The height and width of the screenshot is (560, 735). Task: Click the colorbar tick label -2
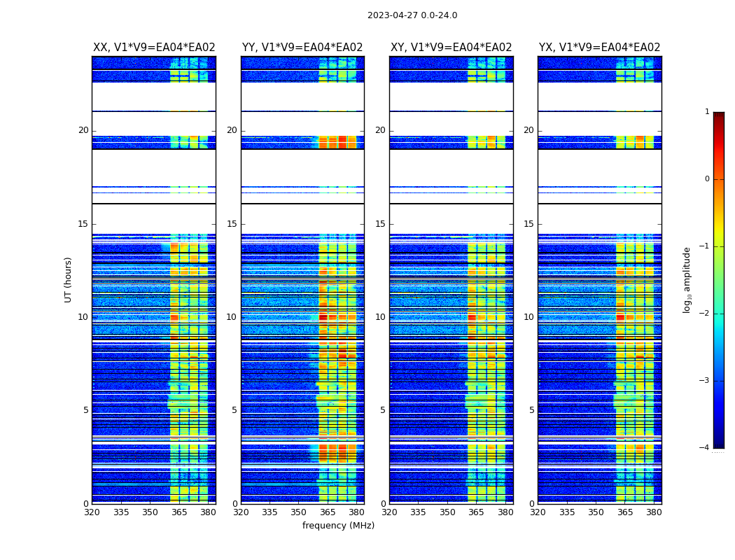click(704, 313)
